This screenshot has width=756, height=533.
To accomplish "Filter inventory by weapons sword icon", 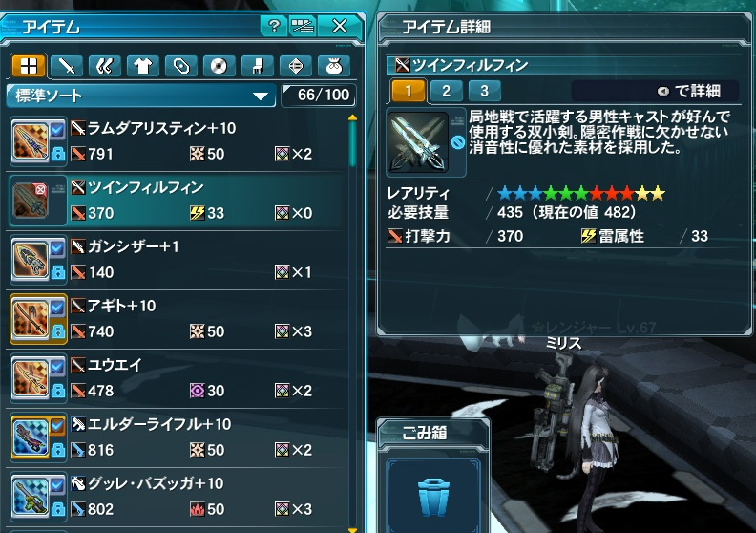I will coord(67,66).
